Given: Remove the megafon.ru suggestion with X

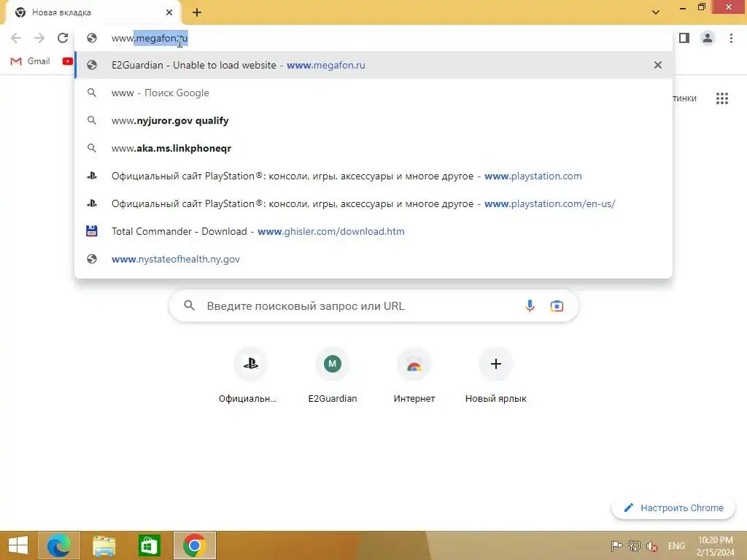Looking at the screenshot, I should coord(658,65).
